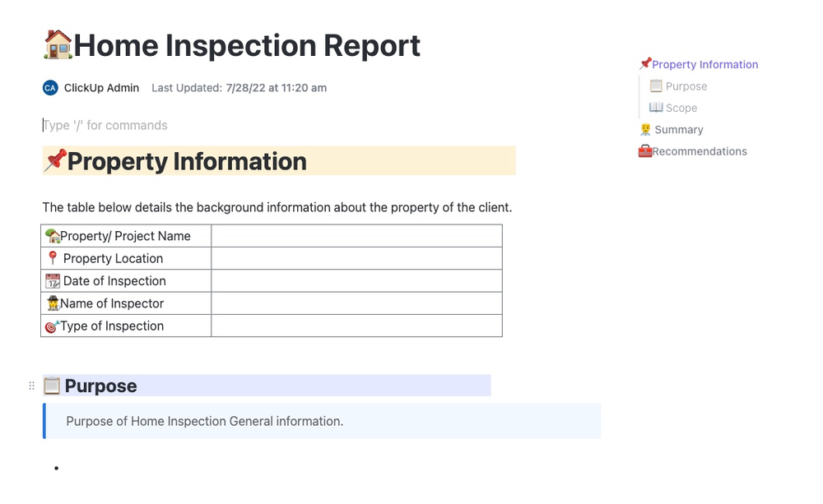Click the empty Property/ Project Name cell

[356, 236]
